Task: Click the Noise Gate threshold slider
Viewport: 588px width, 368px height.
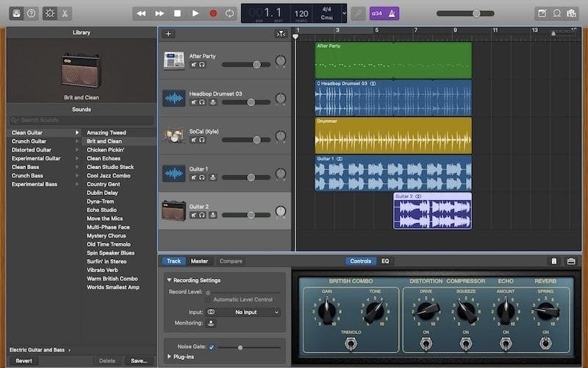Action: point(248,347)
